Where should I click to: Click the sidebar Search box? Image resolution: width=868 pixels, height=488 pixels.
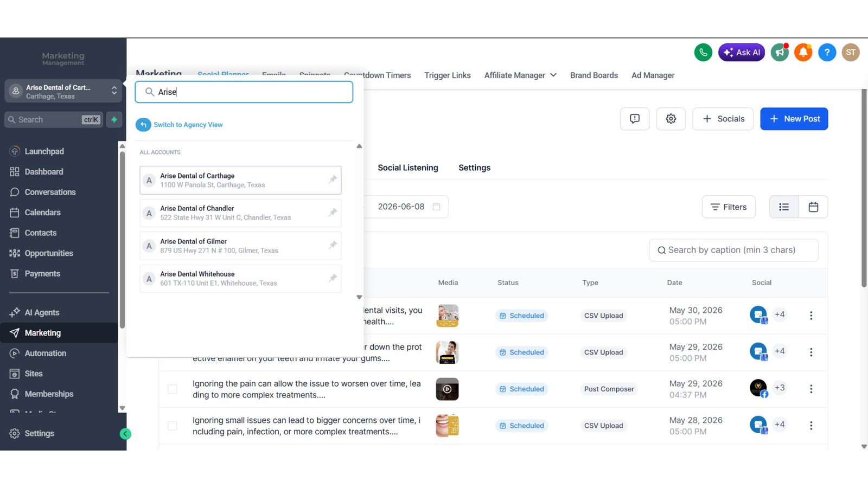click(x=54, y=120)
